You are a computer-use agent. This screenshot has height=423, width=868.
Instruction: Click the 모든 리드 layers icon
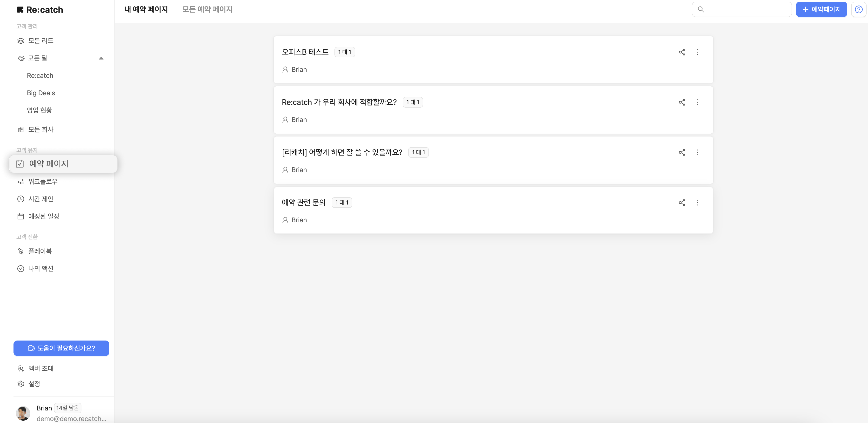(x=21, y=41)
